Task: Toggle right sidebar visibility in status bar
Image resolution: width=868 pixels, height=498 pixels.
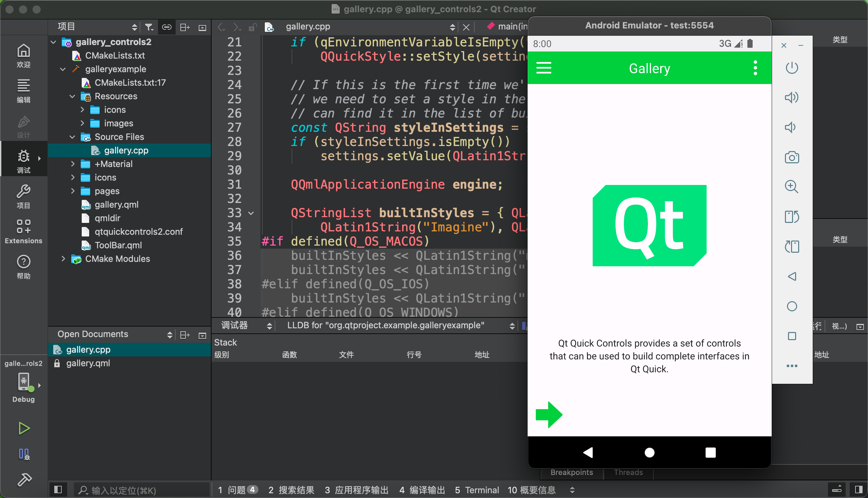Action: (x=858, y=490)
